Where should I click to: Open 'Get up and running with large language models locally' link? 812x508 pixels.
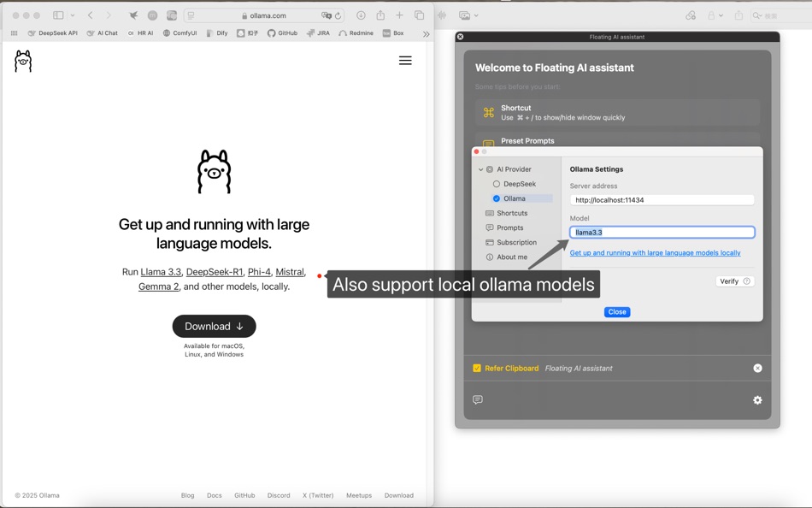click(655, 253)
